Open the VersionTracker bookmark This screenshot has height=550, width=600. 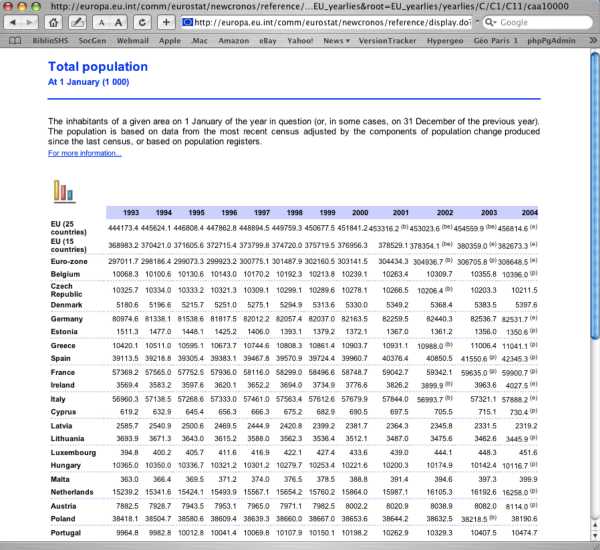pos(387,41)
